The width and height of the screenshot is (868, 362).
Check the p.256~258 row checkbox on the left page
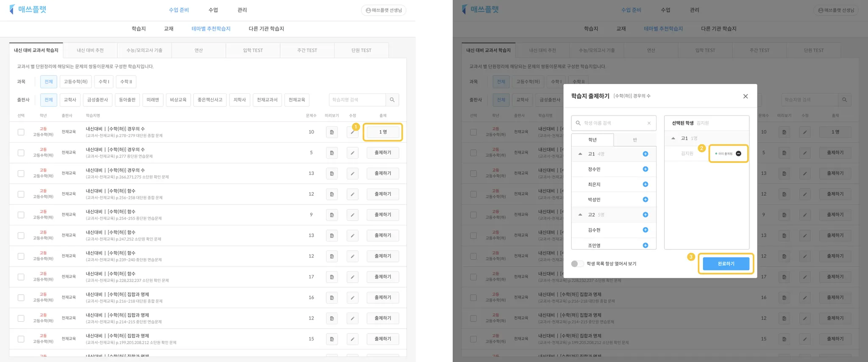(21, 194)
